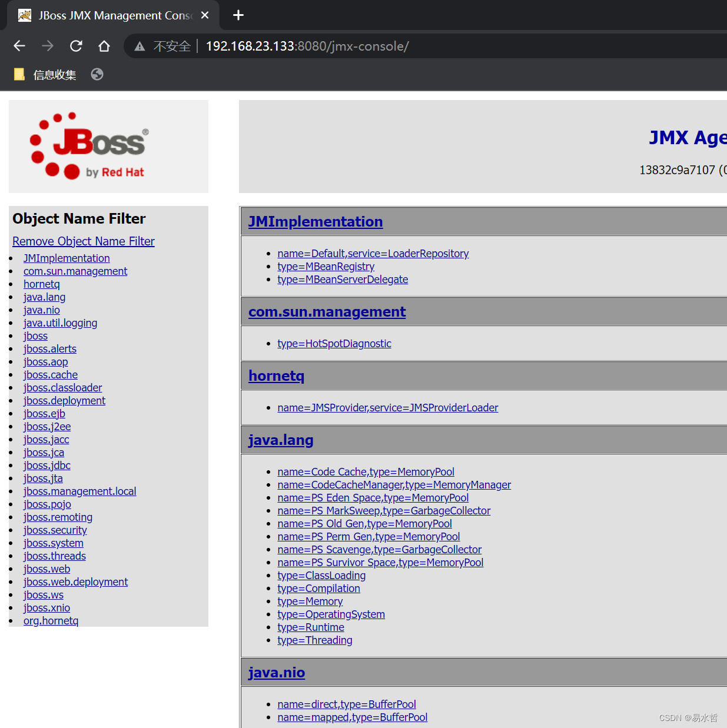Image resolution: width=727 pixels, height=728 pixels.
Task: Open type=ClassLoading MBean
Action: click(322, 576)
